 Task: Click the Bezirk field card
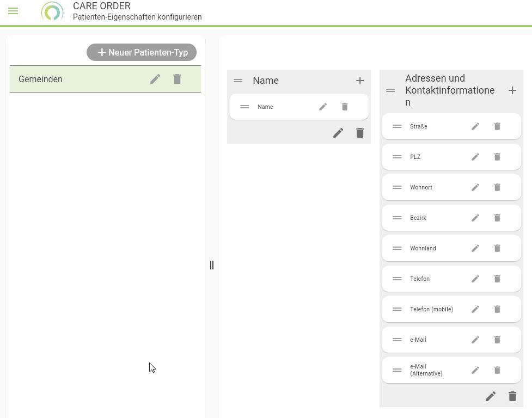[436, 218]
